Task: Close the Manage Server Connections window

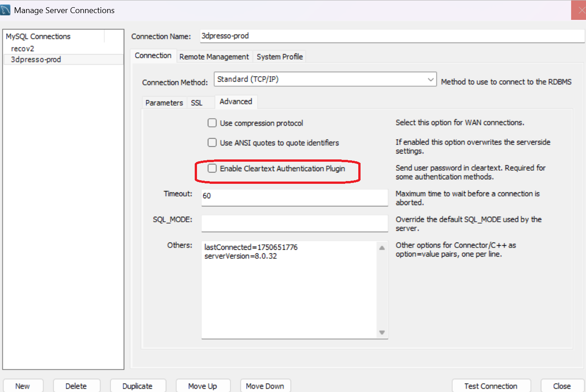Action: [x=579, y=10]
